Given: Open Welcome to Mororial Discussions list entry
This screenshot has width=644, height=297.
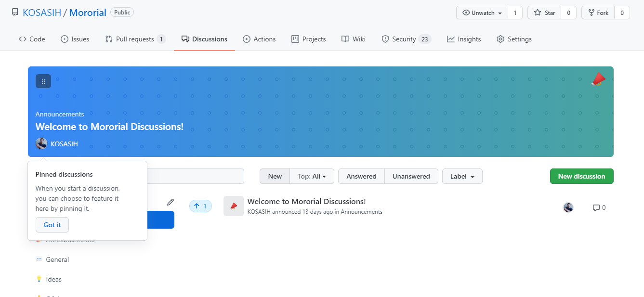Looking at the screenshot, I should (x=306, y=201).
